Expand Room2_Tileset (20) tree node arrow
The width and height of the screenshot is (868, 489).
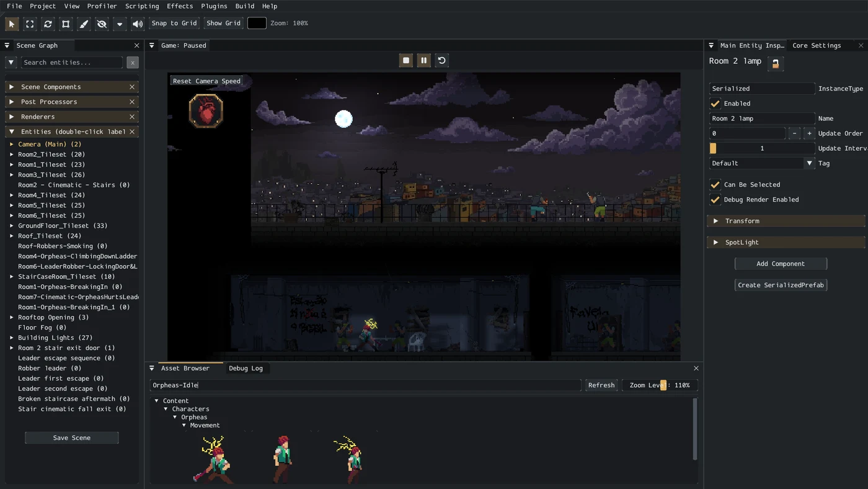tap(11, 155)
